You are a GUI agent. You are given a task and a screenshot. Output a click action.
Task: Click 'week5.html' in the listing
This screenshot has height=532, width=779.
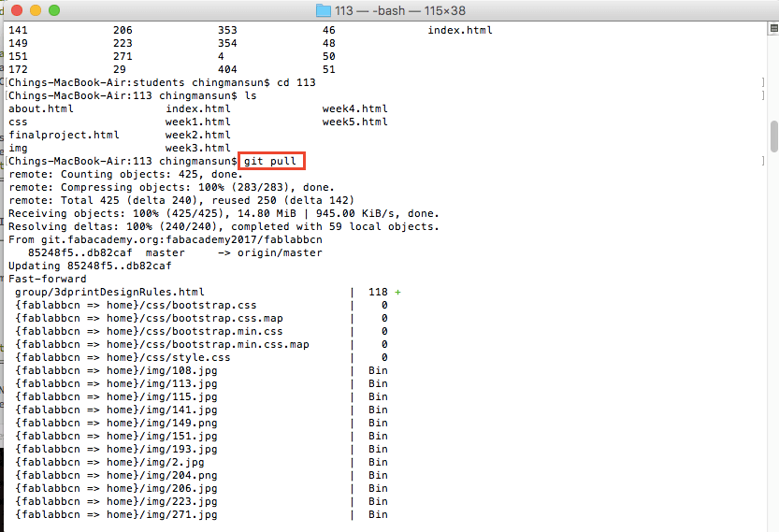click(354, 122)
